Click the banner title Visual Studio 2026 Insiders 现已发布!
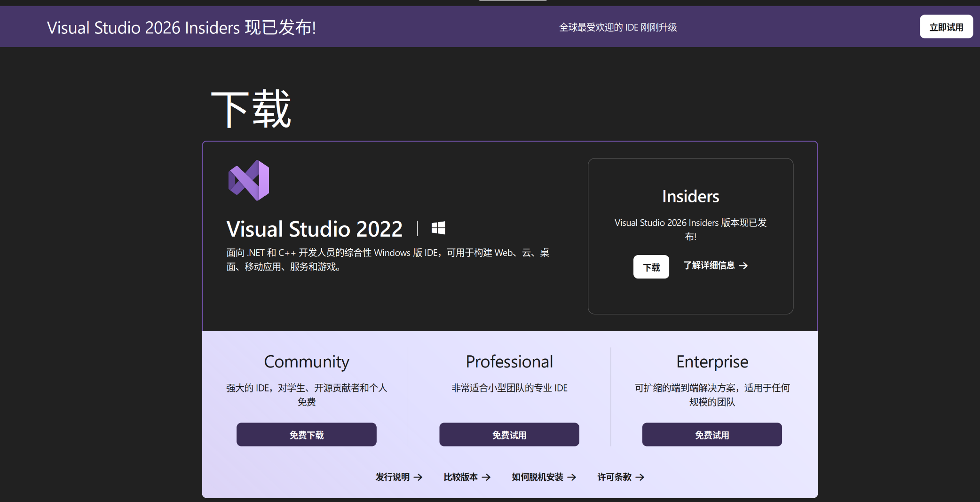Screen dimensions: 980x502 [182, 27]
